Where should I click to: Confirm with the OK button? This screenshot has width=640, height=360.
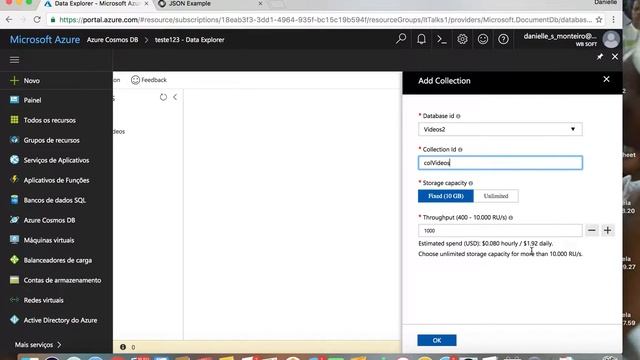[x=437, y=340]
